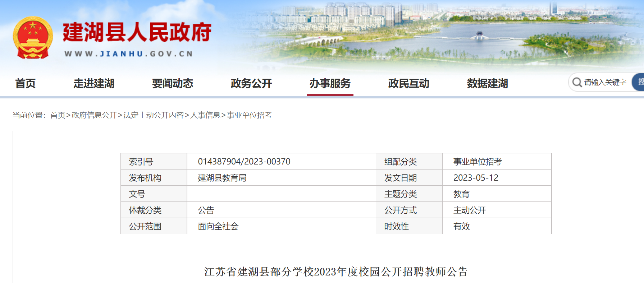This screenshot has width=644, height=283.
Task: Go to 要闻动态 section
Action: [173, 84]
